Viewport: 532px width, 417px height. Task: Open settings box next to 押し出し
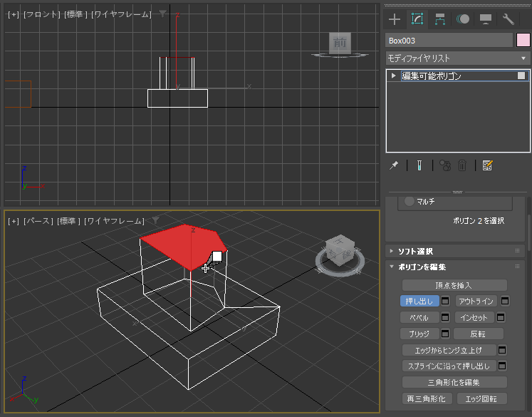point(445,301)
